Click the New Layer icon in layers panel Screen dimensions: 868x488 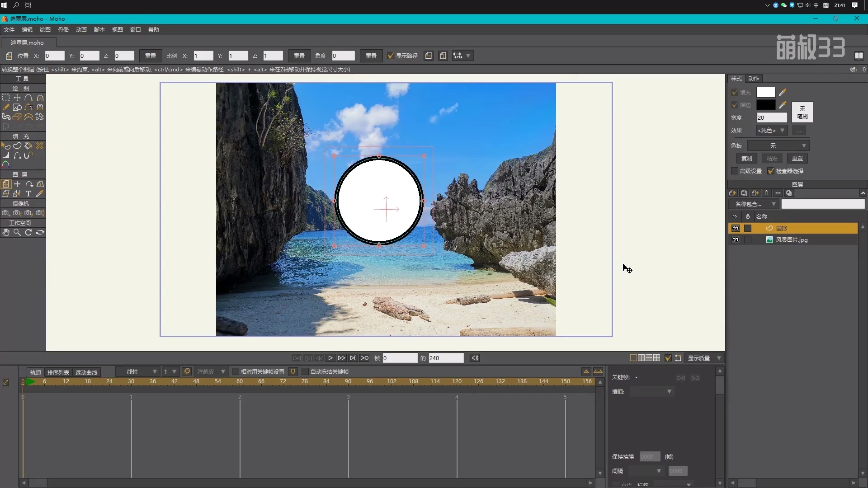732,193
